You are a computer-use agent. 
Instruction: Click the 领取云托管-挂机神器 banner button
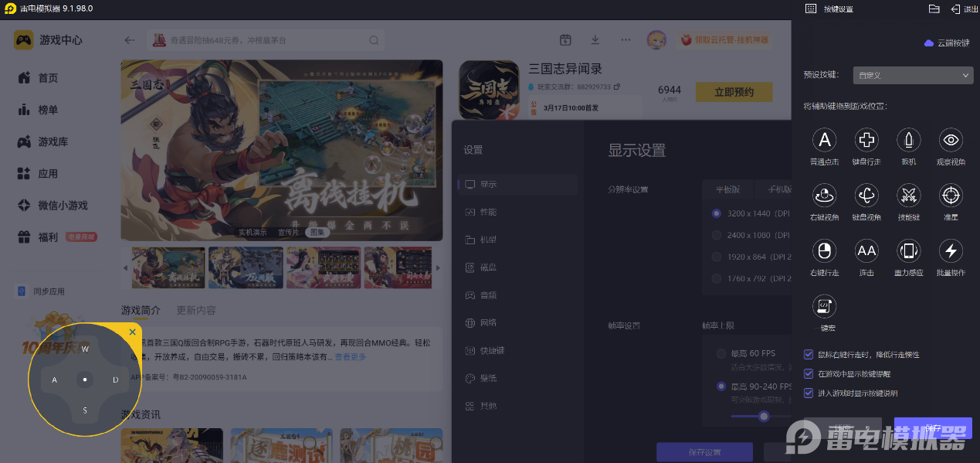[724, 40]
